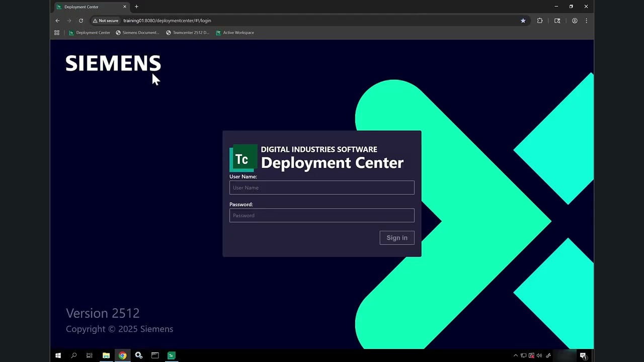Open the Siemens Document bookmark
Screen dimensions: 644x362
tap(137, 33)
